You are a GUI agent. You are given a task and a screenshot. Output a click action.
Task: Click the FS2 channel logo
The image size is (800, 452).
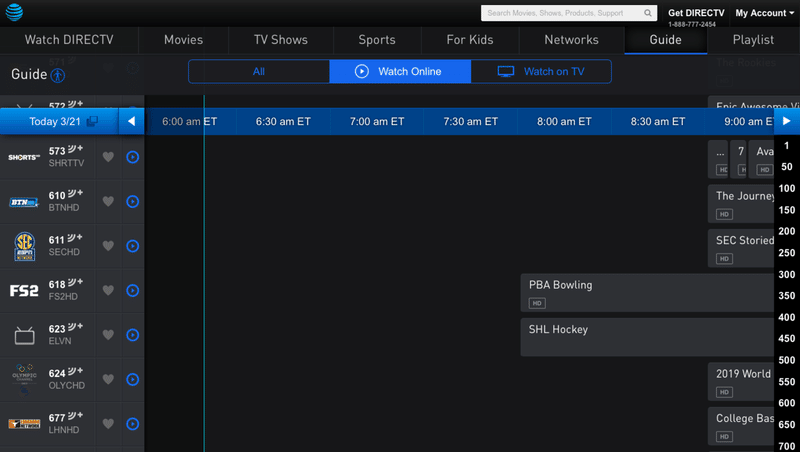24,291
